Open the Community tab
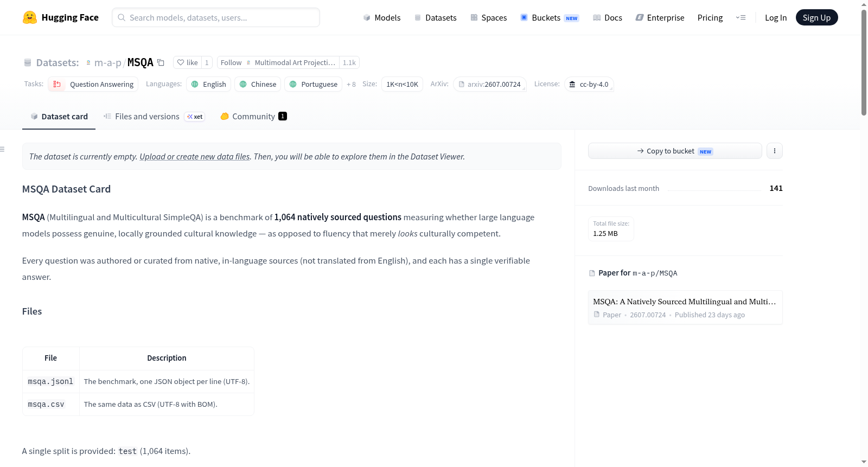This screenshot has width=868, height=467. (253, 116)
